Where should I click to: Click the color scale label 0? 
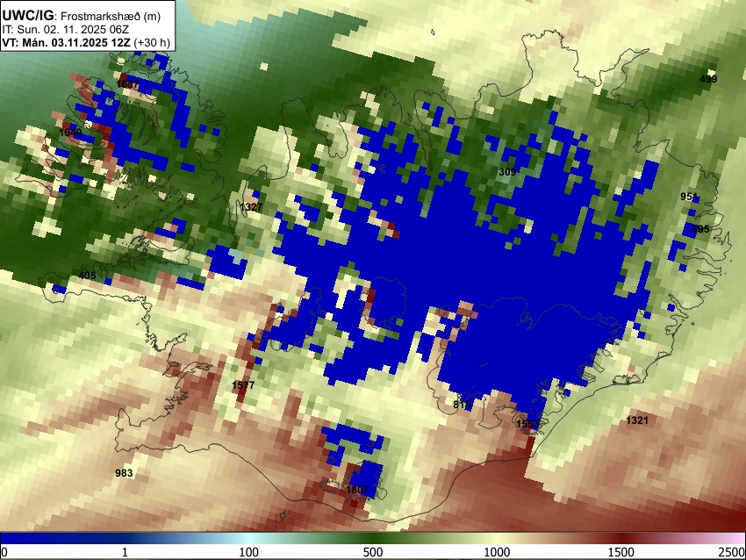pos(4,552)
